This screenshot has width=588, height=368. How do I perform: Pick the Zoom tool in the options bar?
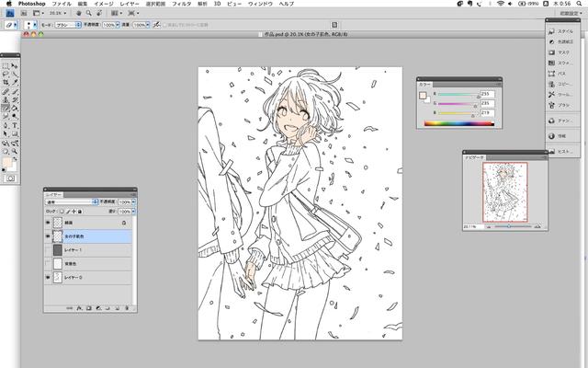click(x=89, y=15)
